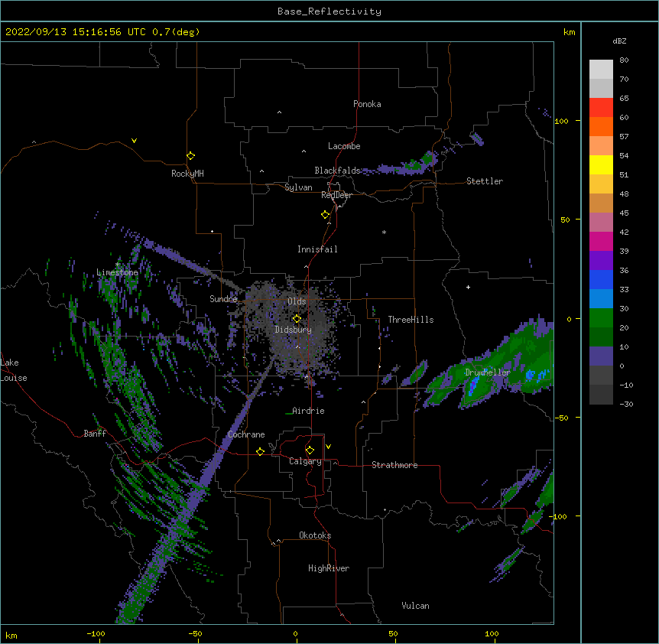Click the 0 tick on bottom axis
The height and width of the screenshot is (644, 659).
295,633
